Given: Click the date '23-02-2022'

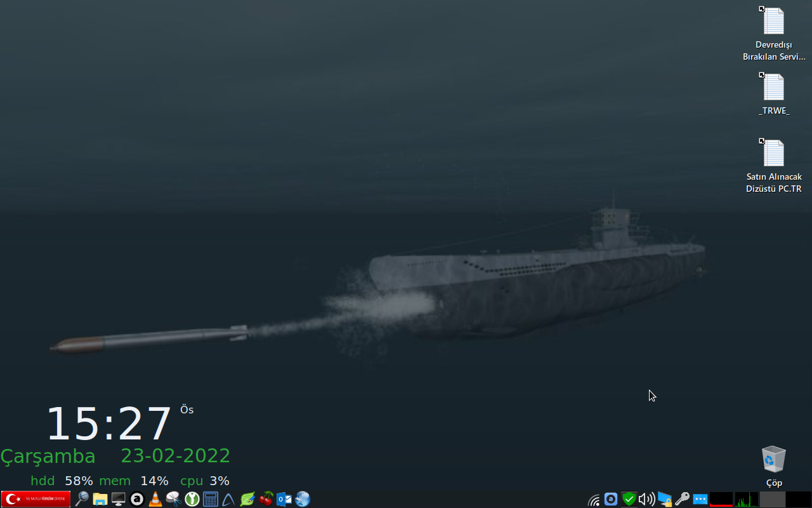Looking at the screenshot, I should pyautogui.click(x=176, y=456).
